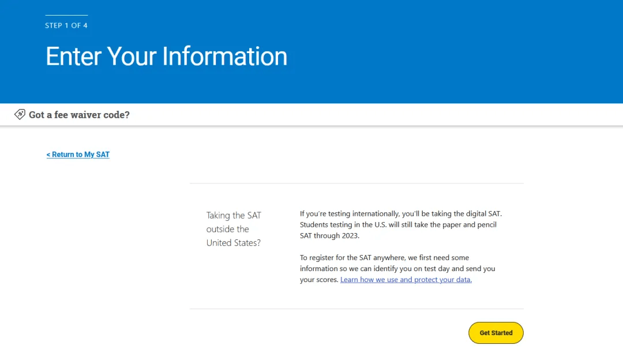Select the 'STEP 1 OF 4' indicator
623x364 pixels.
tap(66, 25)
